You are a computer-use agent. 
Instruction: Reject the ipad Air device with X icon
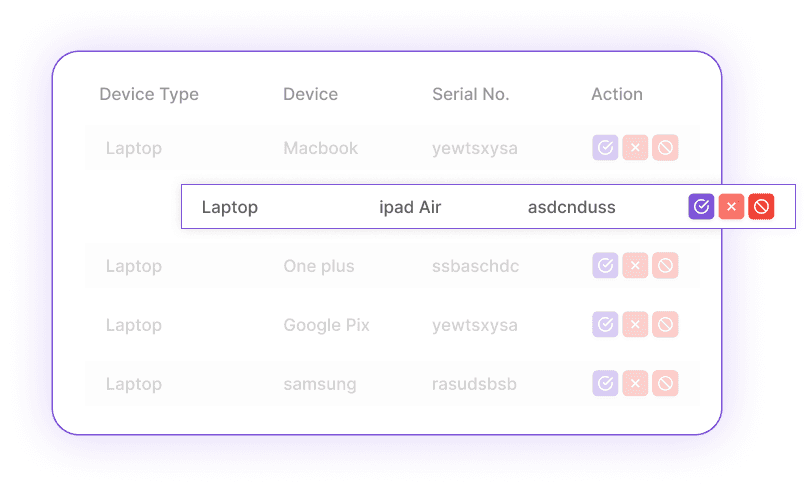[731, 207]
